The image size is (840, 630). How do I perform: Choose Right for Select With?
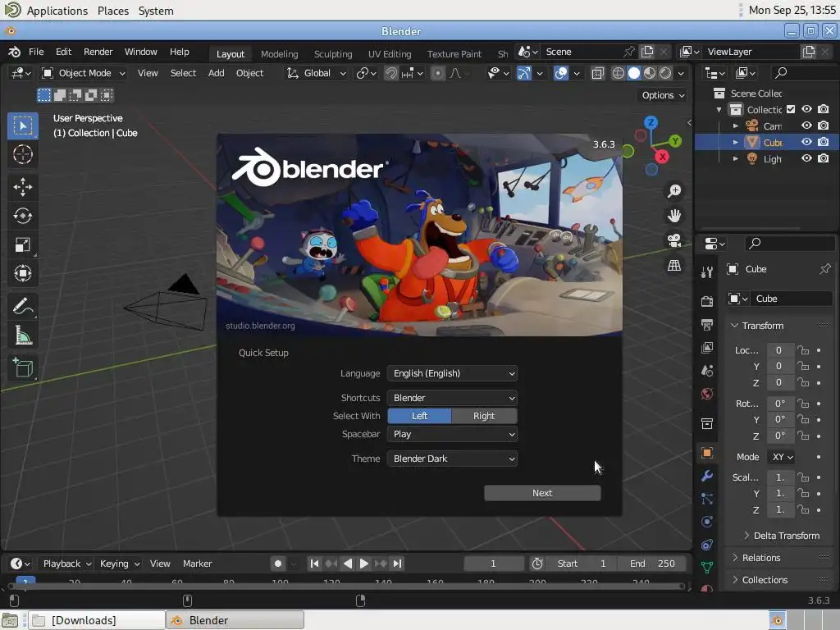point(484,416)
